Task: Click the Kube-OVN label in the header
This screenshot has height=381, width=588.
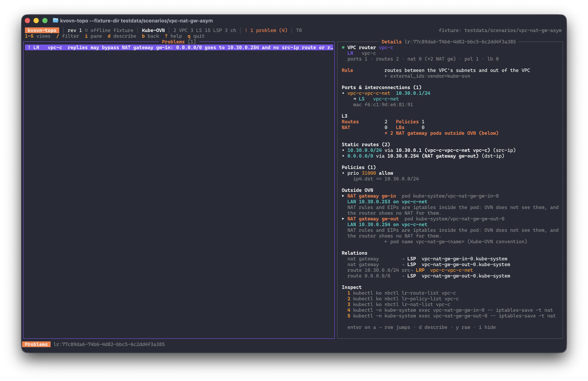Action: click(153, 30)
